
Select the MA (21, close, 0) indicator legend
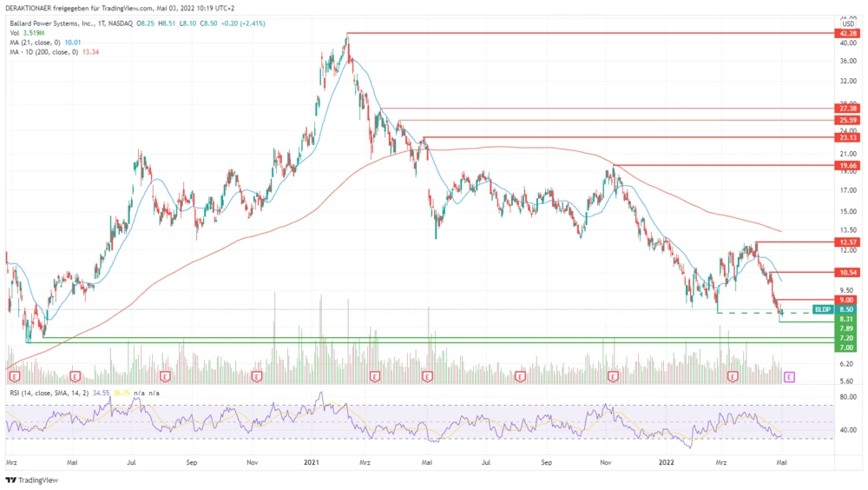coord(45,43)
